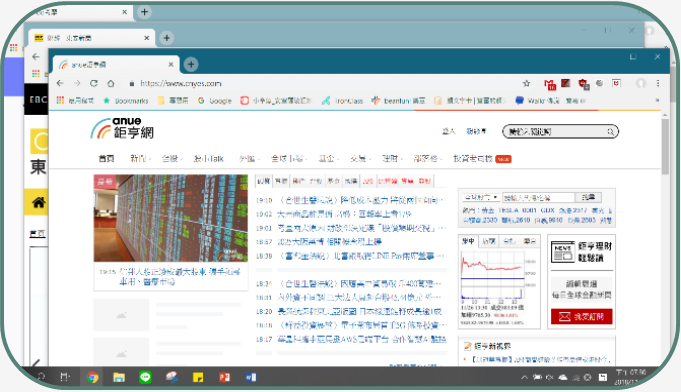The width and height of the screenshot is (681, 392).
Task: Bookmark this page with the star icon
Action: click(526, 83)
